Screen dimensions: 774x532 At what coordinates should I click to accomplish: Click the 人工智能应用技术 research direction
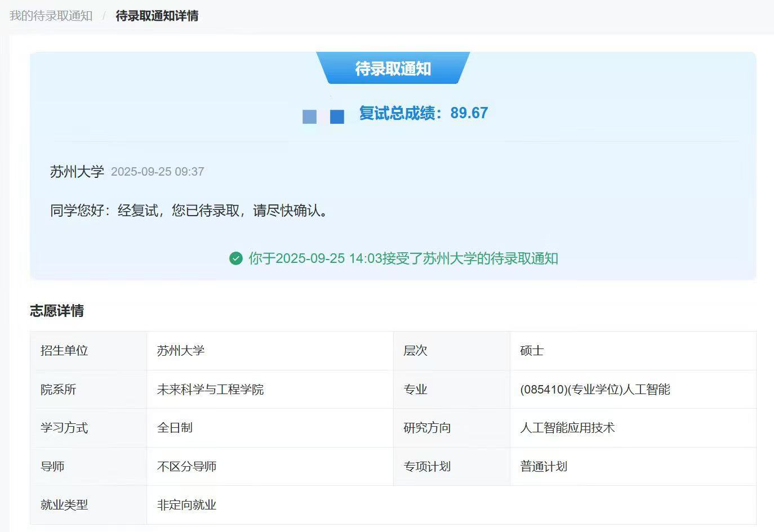567,428
